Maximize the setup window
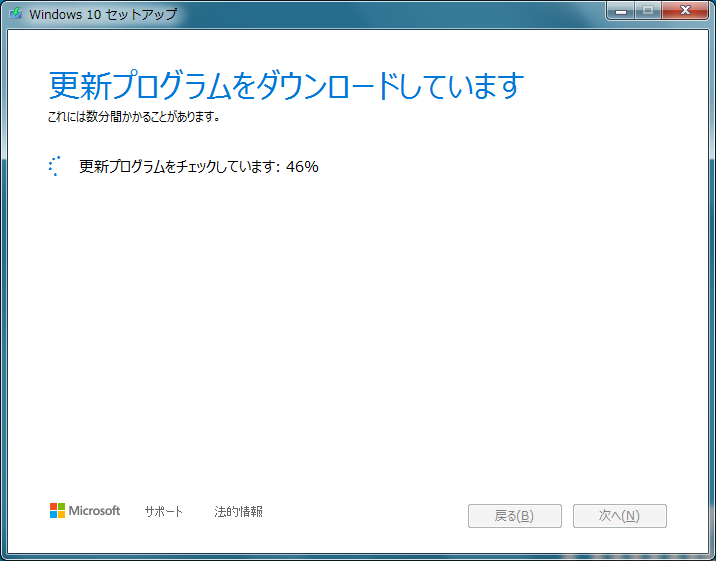The width and height of the screenshot is (716, 561). tap(648, 11)
